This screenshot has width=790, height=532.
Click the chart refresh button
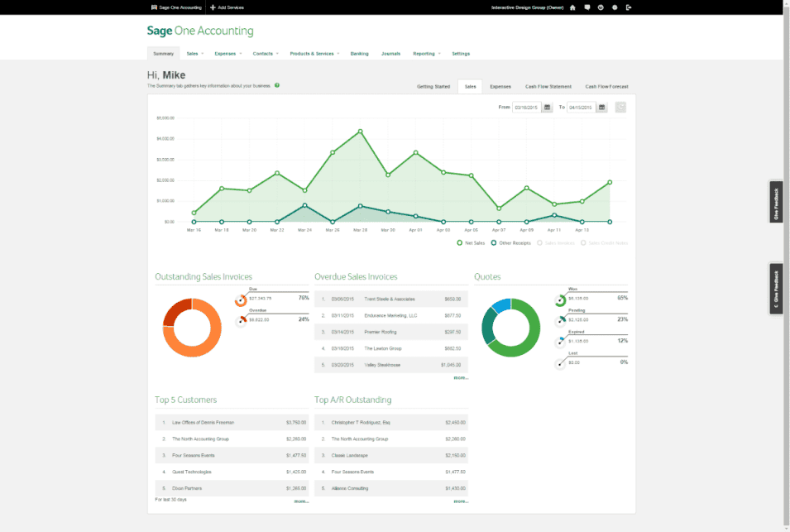click(x=620, y=108)
